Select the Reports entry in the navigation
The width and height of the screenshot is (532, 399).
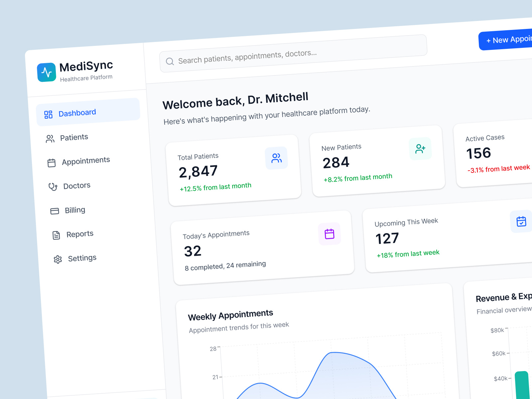(79, 234)
